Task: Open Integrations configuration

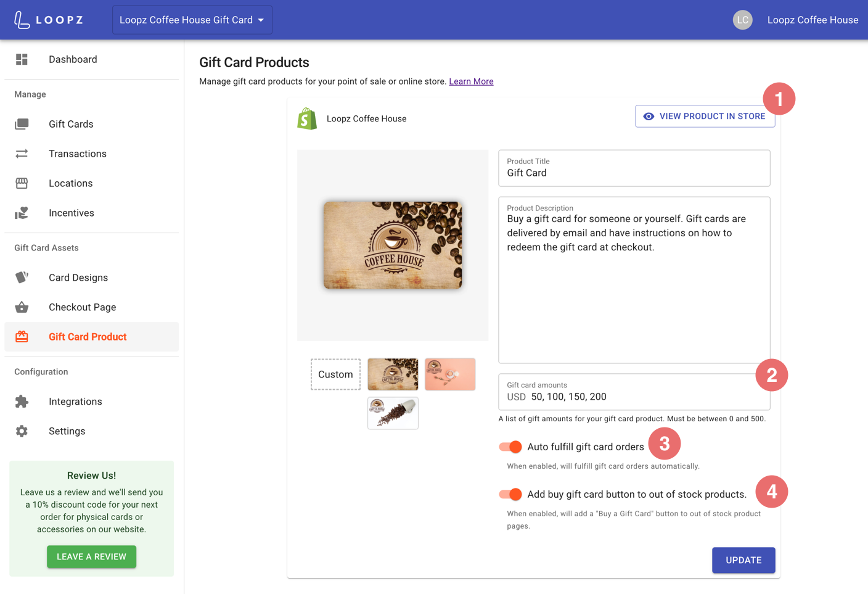Action: pyautogui.click(x=91, y=402)
